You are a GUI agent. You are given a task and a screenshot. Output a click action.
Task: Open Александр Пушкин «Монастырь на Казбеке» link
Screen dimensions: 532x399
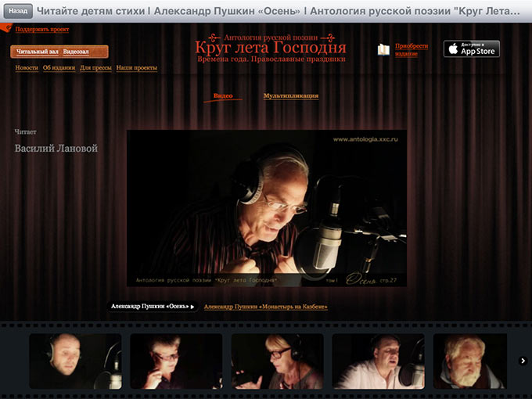(266, 307)
